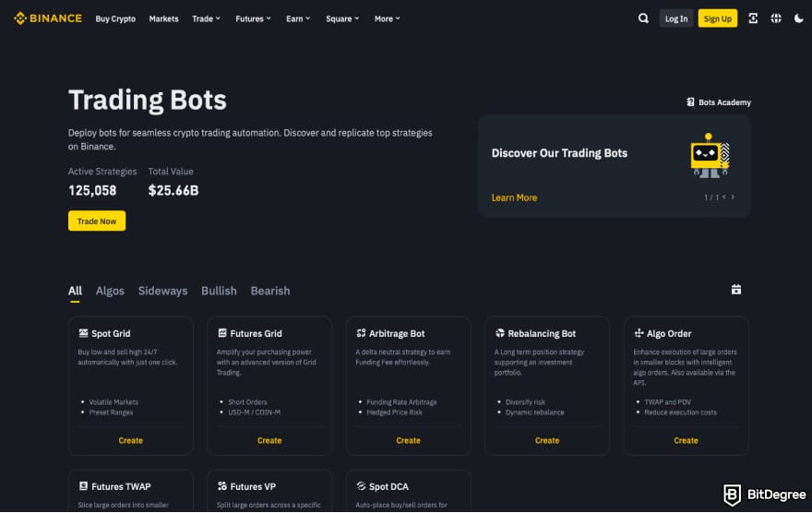812x513 pixels.
Task: Click the TWAP and POV bullet
Action: click(x=667, y=402)
